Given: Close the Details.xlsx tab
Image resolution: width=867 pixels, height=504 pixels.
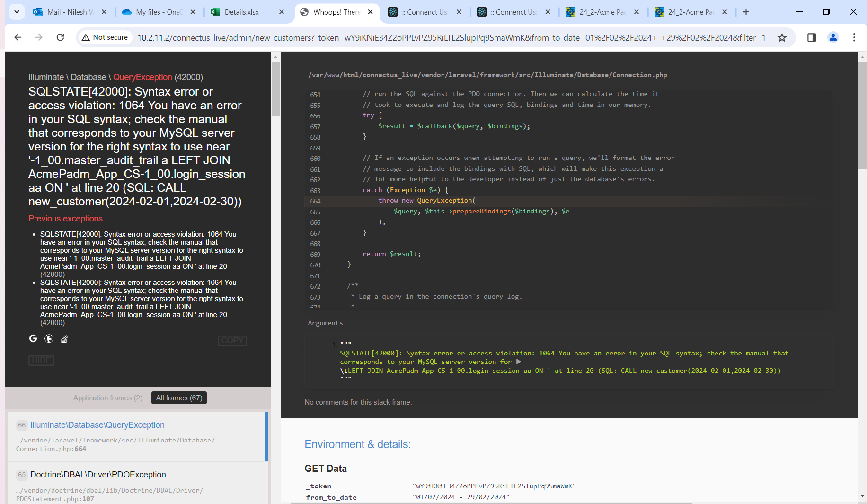Looking at the screenshot, I should pos(282,12).
